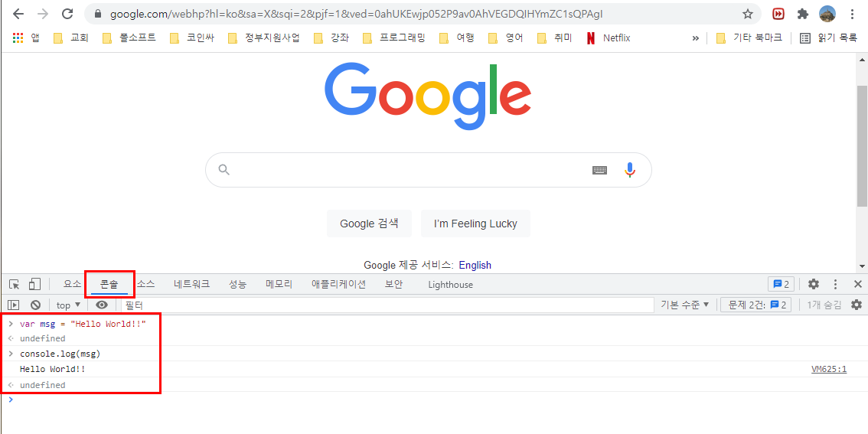The width and height of the screenshot is (868, 434).
Task: Open the DevTools three-dot customize menu
Action: pos(835,285)
